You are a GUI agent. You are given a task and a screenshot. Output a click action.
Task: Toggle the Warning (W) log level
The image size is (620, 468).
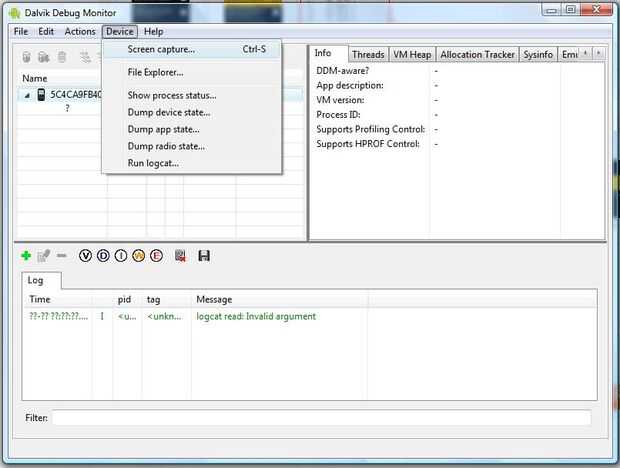[138, 256]
